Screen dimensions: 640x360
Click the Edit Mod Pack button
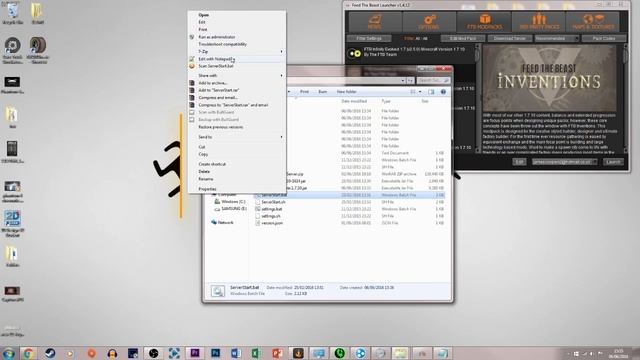[463, 38]
